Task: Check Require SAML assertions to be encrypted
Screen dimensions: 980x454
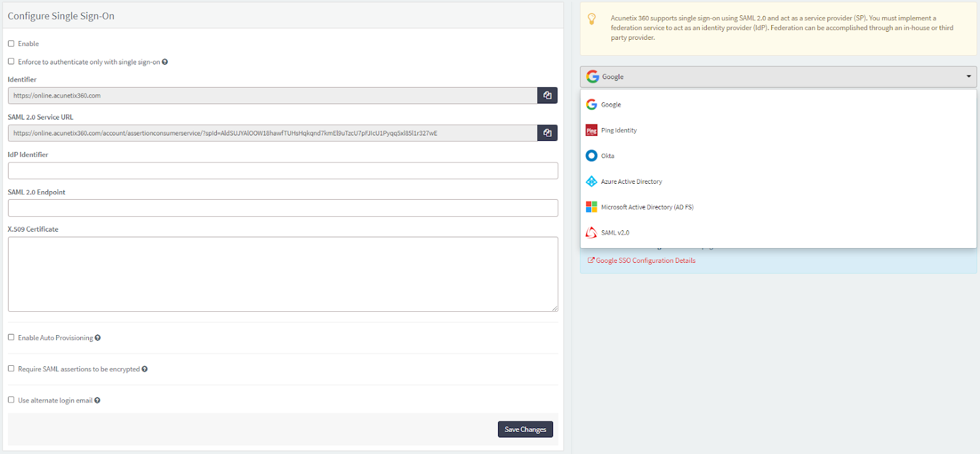Action: tap(11, 368)
